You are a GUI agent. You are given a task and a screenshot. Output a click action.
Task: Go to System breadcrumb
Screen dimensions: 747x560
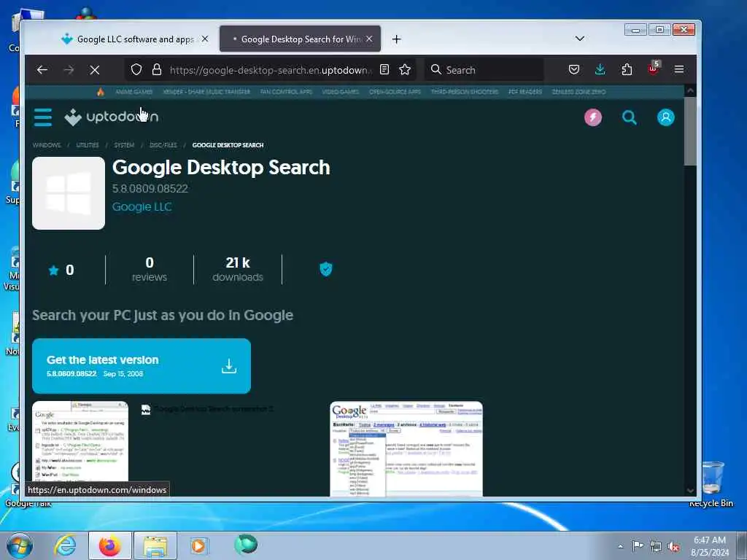click(x=124, y=145)
